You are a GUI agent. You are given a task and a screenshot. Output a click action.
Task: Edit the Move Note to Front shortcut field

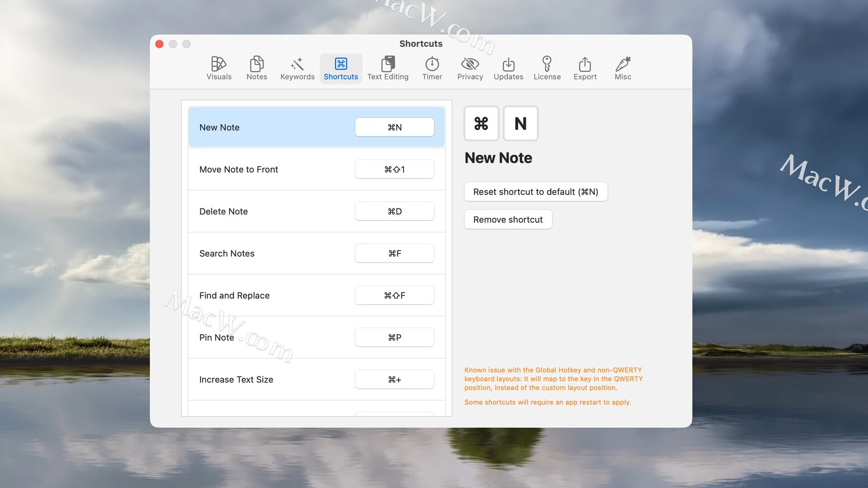point(394,169)
